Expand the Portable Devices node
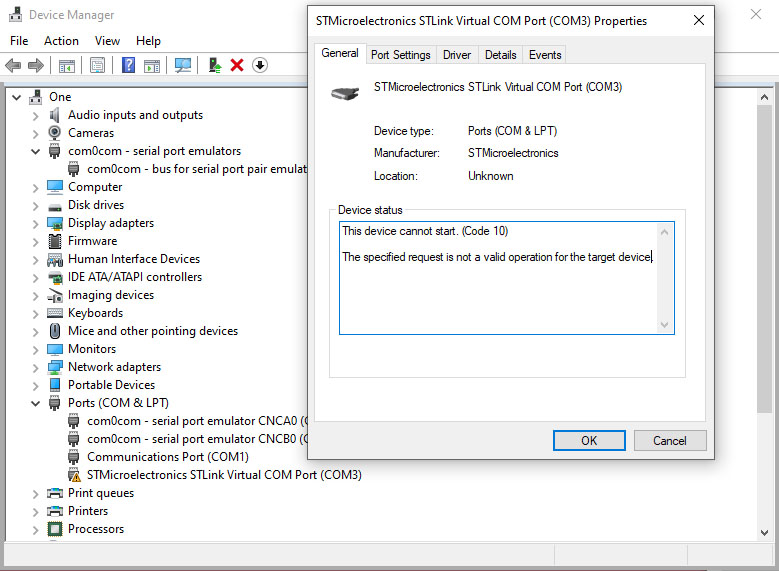This screenshot has height=571, width=779. [x=35, y=385]
